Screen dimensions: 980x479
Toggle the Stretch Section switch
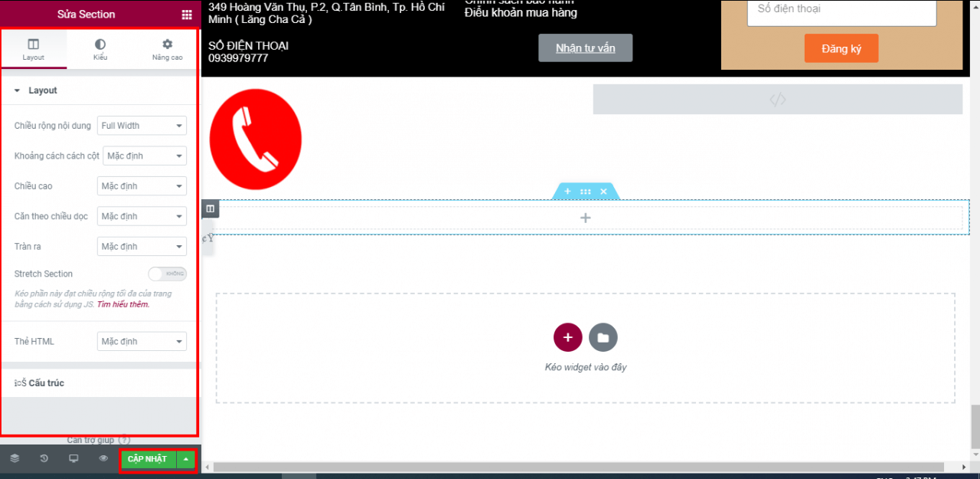(167, 274)
